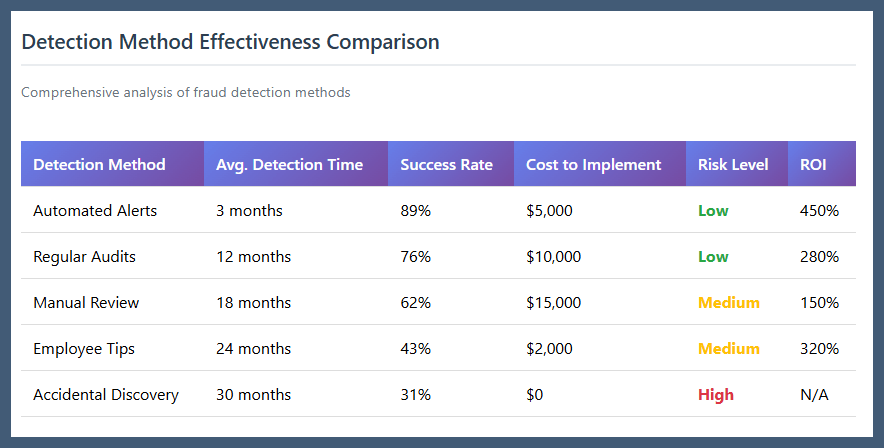Click the Success Rate column header
The image size is (884, 448).
pyautogui.click(x=446, y=164)
